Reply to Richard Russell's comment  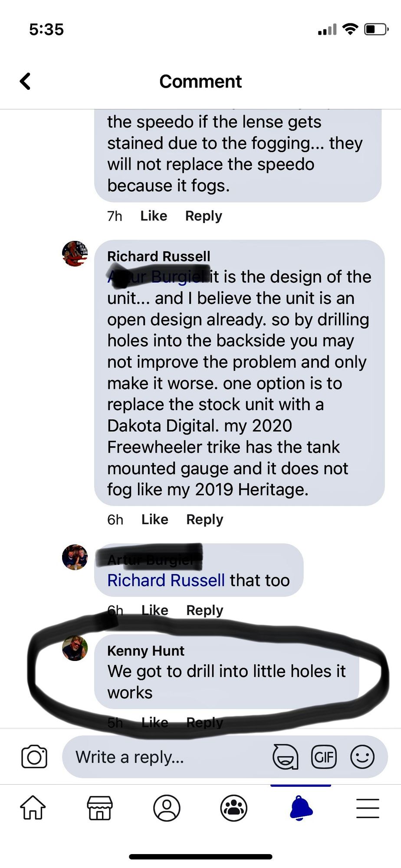click(x=205, y=519)
